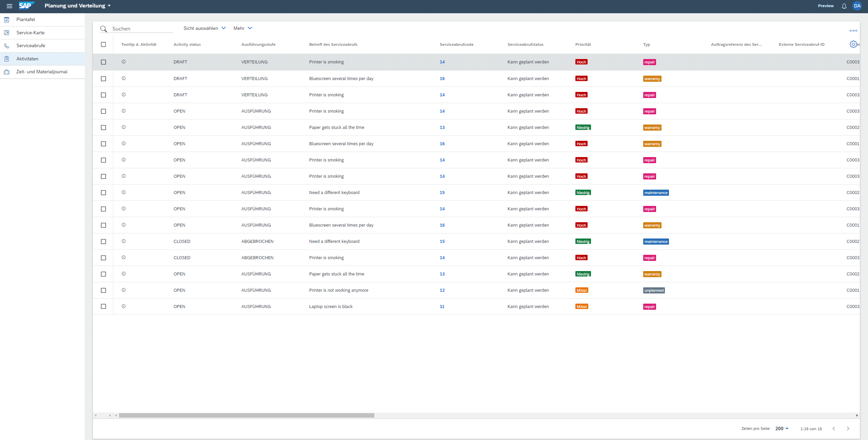Viewport: 868px width, 440px height.
Task: Click the Service-Karte map icon
Action: tap(6, 33)
